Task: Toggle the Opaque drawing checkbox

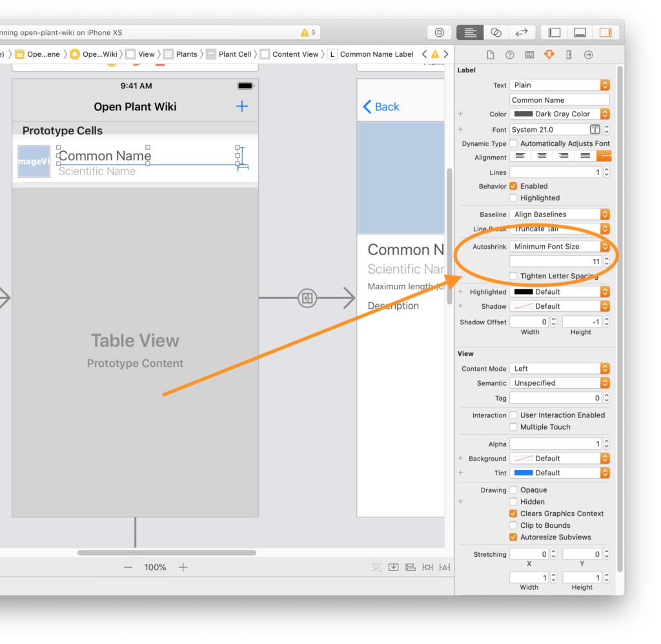Action: [513, 490]
